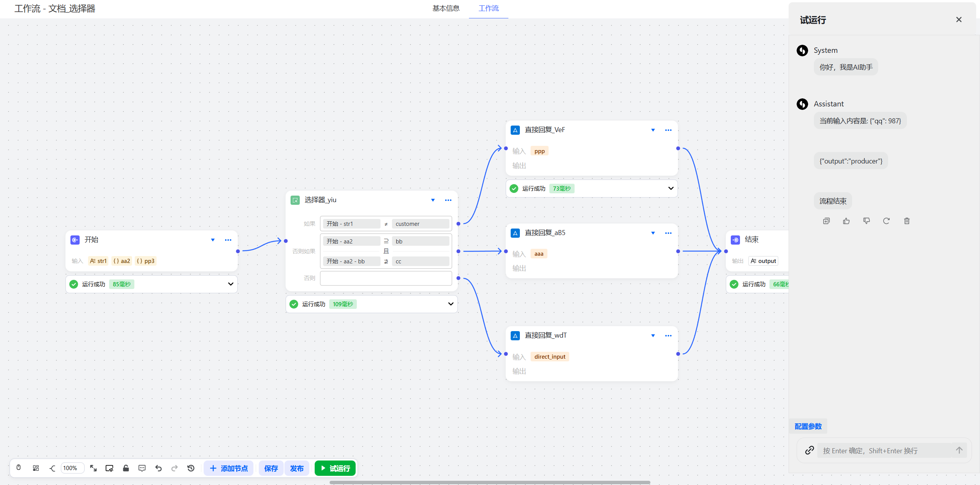Switch to the 基本信息 tab

[x=446, y=8]
